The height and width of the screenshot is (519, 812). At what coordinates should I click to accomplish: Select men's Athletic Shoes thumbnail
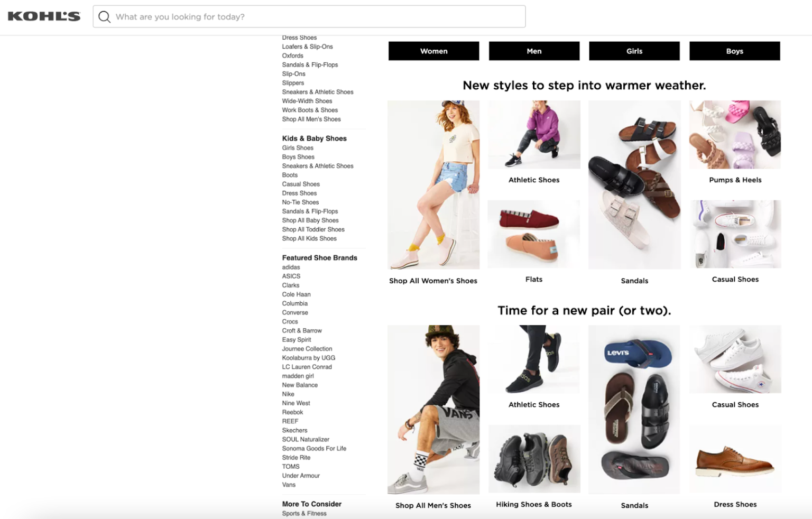[x=534, y=359]
